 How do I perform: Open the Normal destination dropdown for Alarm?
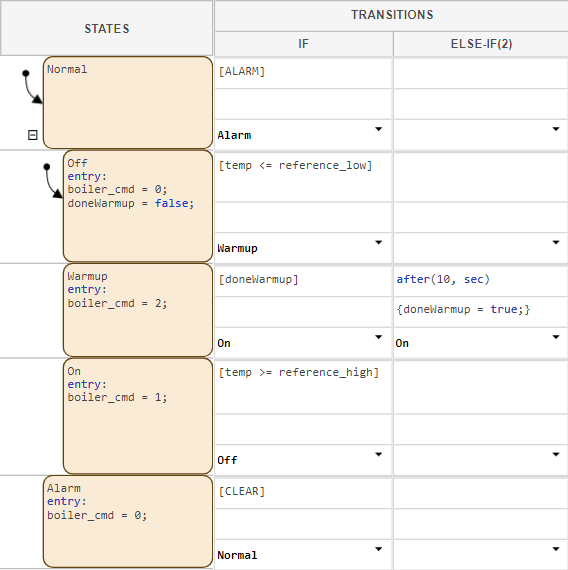379,549
